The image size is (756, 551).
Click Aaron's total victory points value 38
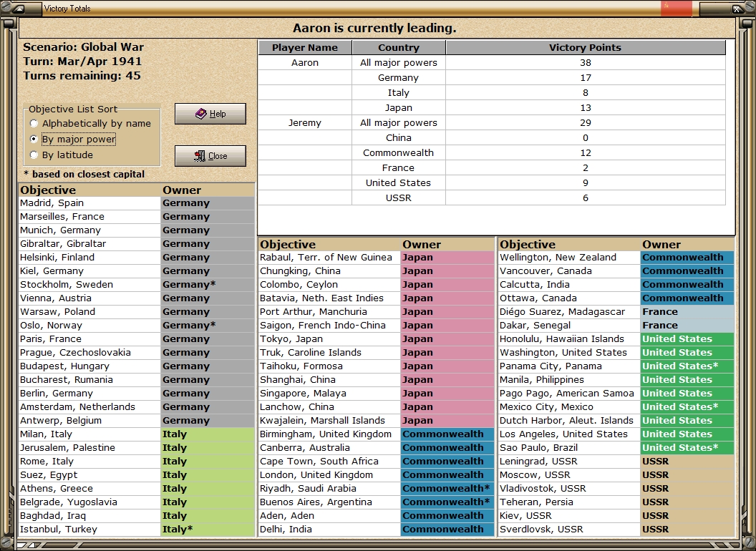coord(586,63)
